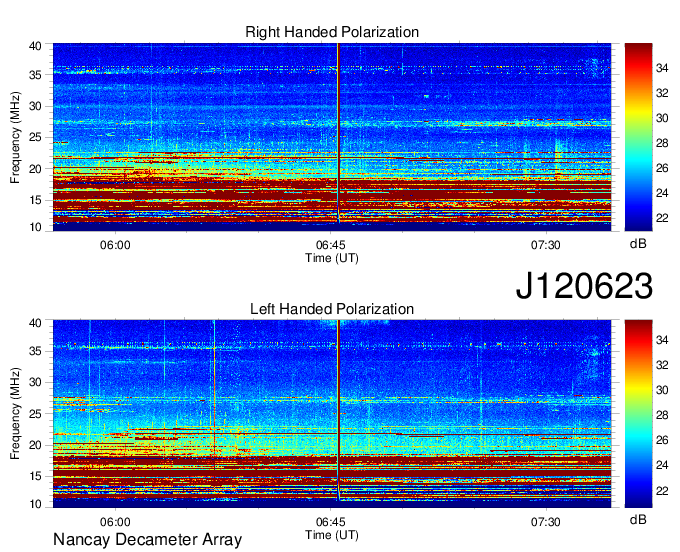Click the 28 dB mark on Left Handed colorbar
680x552 pixels.
tap(662, 415)
